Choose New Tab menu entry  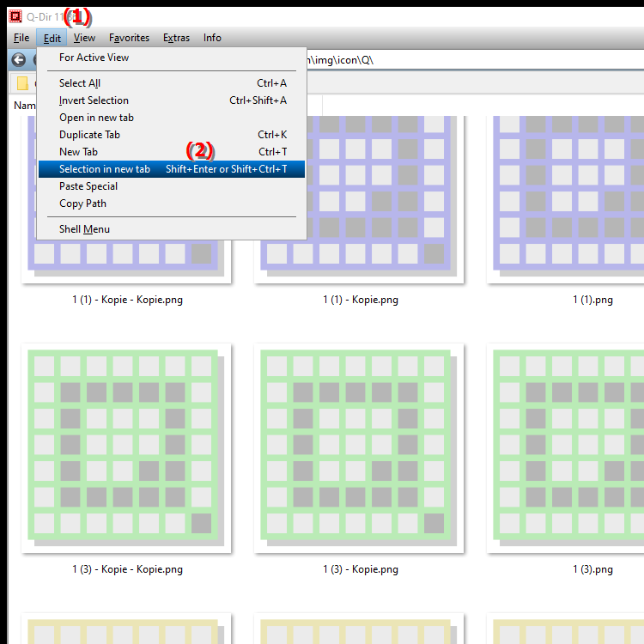172,152
